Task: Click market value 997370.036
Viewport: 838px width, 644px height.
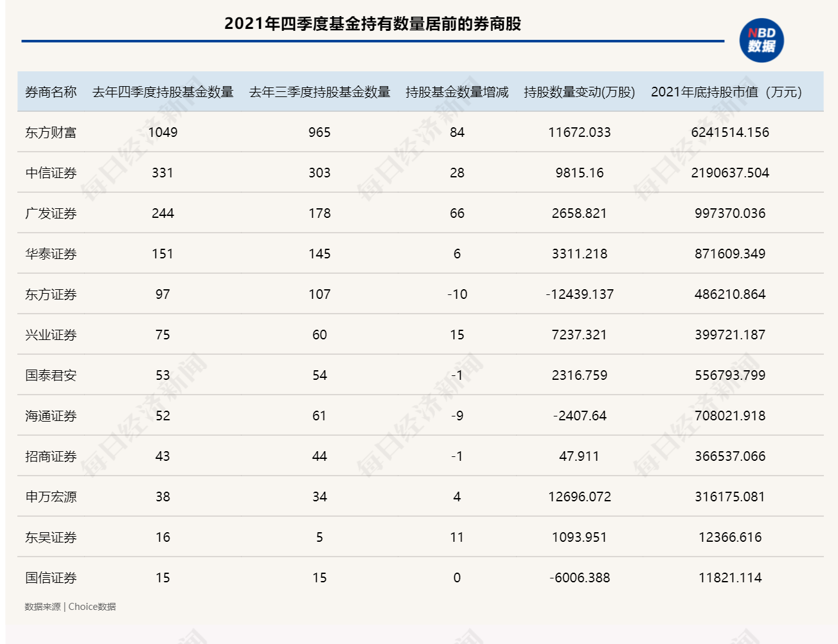Action: point(730,213)
